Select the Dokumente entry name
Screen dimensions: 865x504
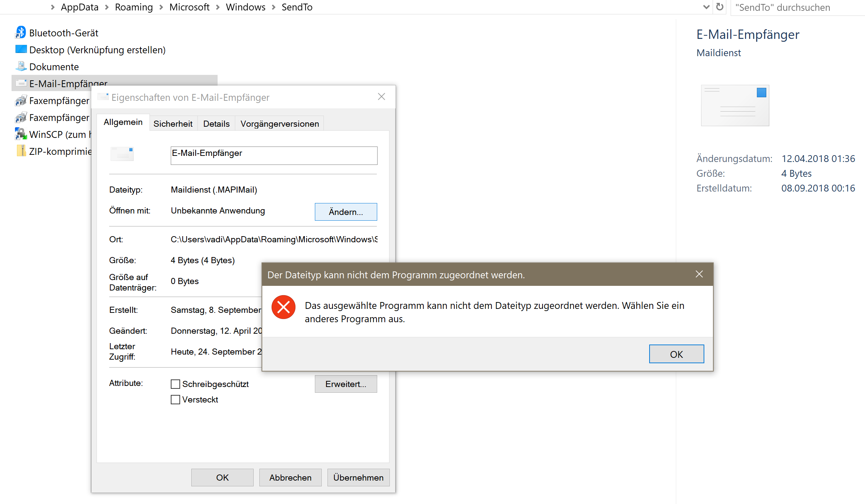coord(54,67)
